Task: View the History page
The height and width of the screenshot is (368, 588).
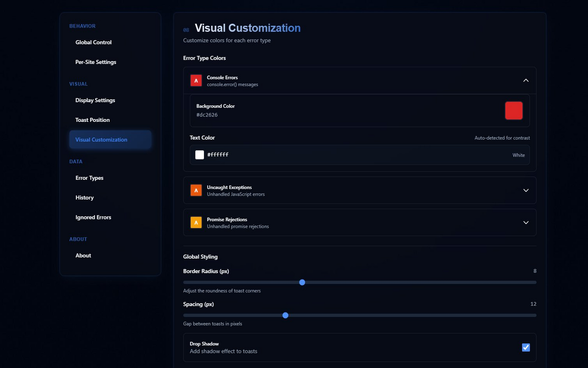Action: click(85, 198)
